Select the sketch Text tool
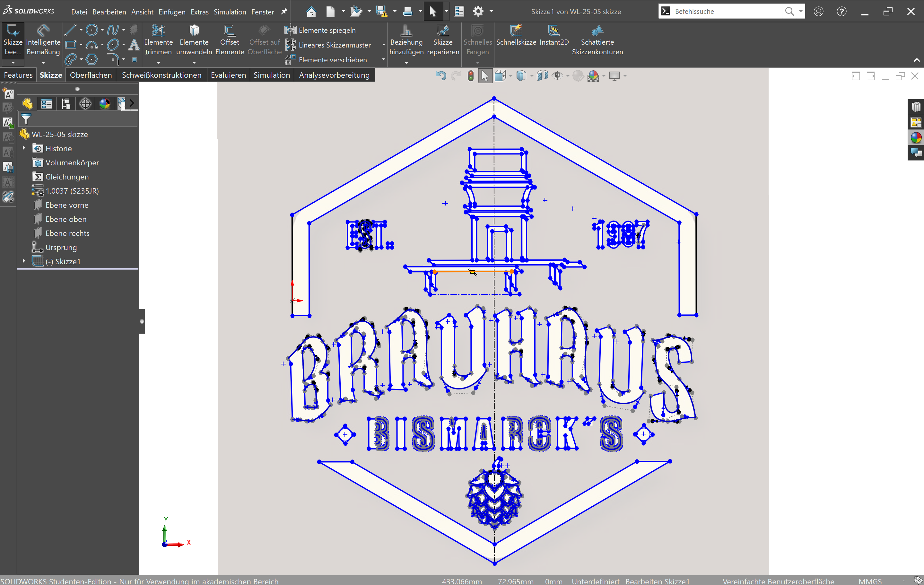This screenshot has height=585, width=924. tap(134, 45)
